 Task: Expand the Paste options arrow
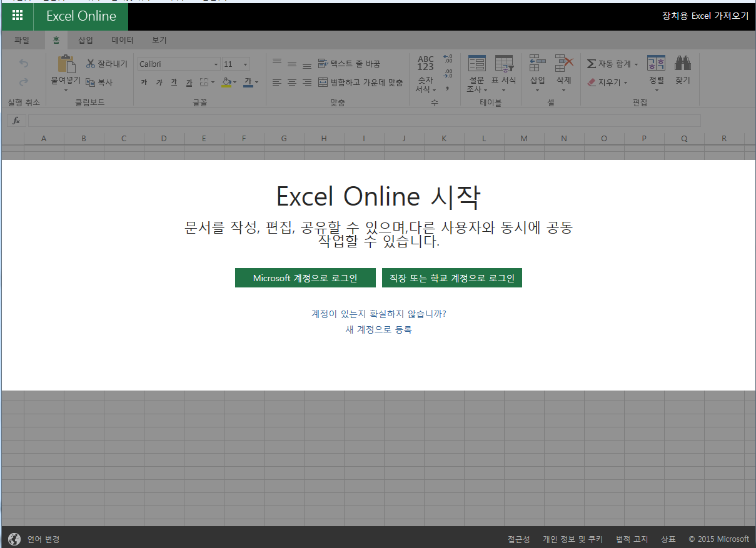[x=66, y=90]
